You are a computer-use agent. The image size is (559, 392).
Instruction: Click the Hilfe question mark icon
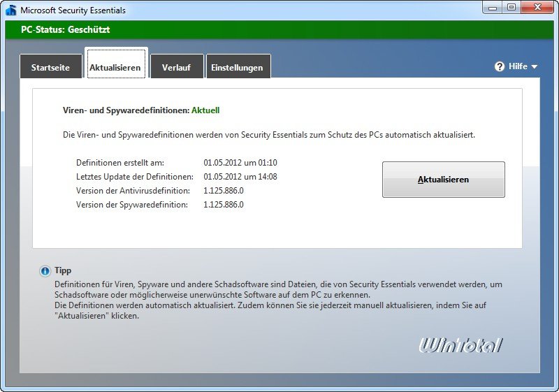click(x=500, y=66)
